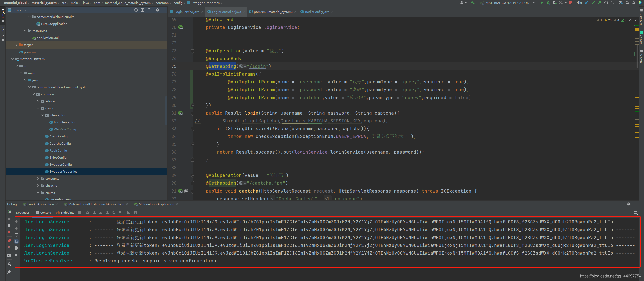Jump to next highlighted error arrow in editor
644x281 pixels.
click(636, 20)
